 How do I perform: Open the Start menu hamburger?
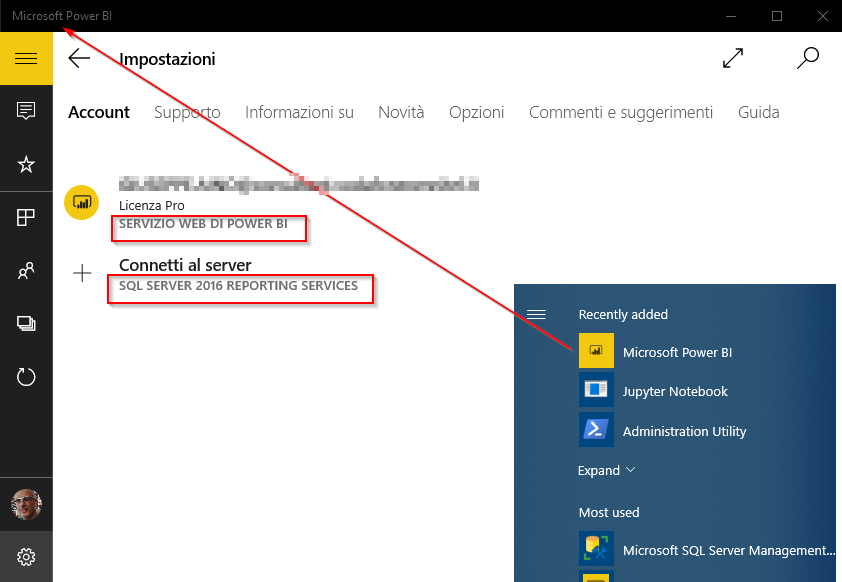536,313
